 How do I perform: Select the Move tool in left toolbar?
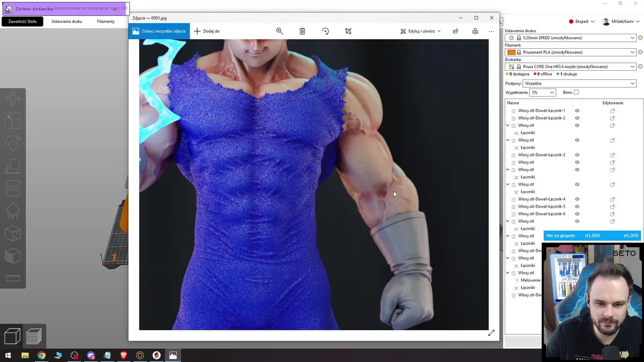13,99
